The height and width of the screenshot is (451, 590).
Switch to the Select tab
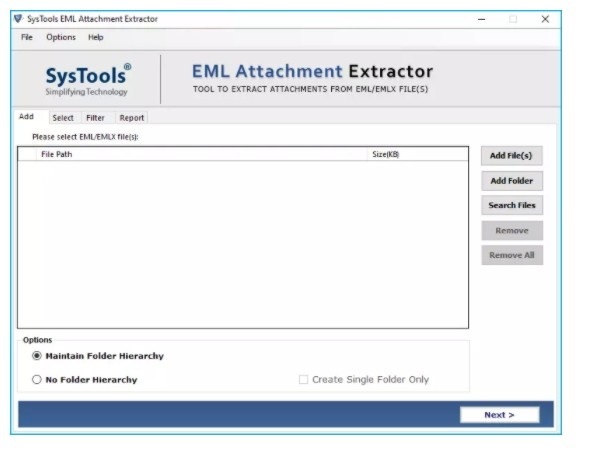tap(63, 118)
